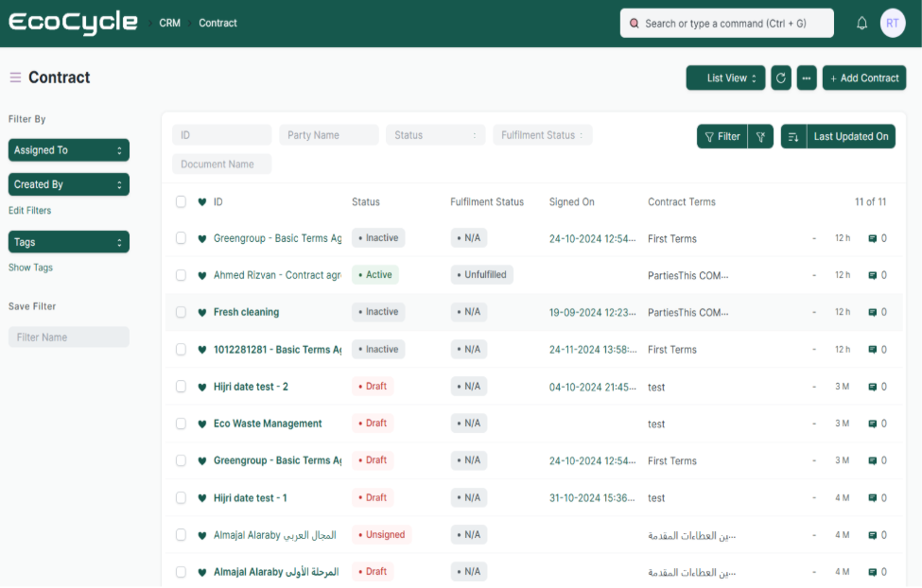Click the Party Name filter field
The height and width of the screenshot is (588, 922).
(x=328, y=135)
